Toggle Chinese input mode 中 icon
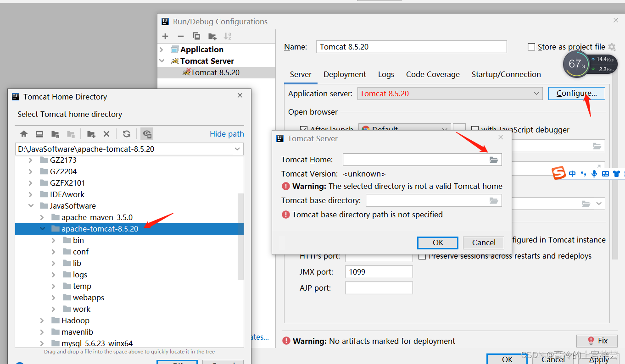The width and height of the screenshot is (625, 364). [572, 173]
